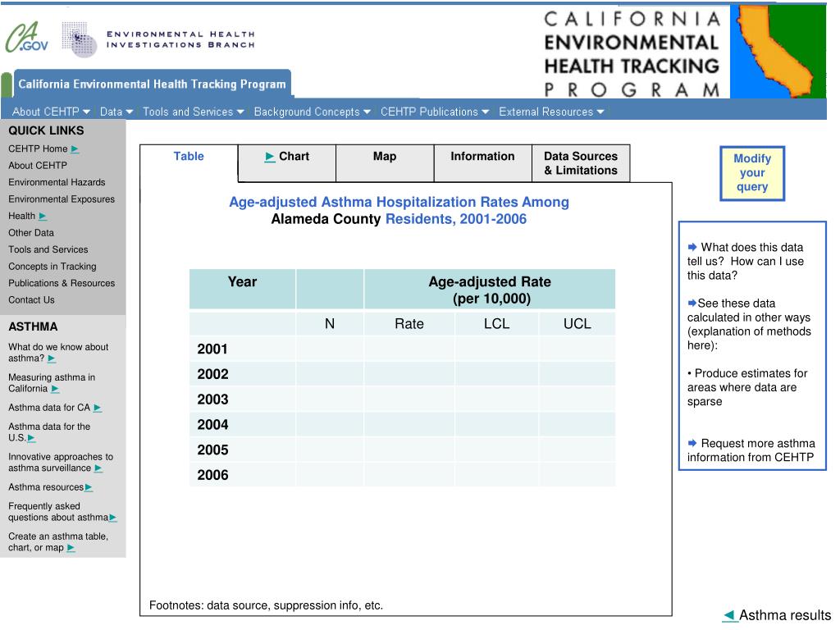Click arrow icon after 'Frequently asked questions about asthma'

pyautogui.click(x=113, y=518)
